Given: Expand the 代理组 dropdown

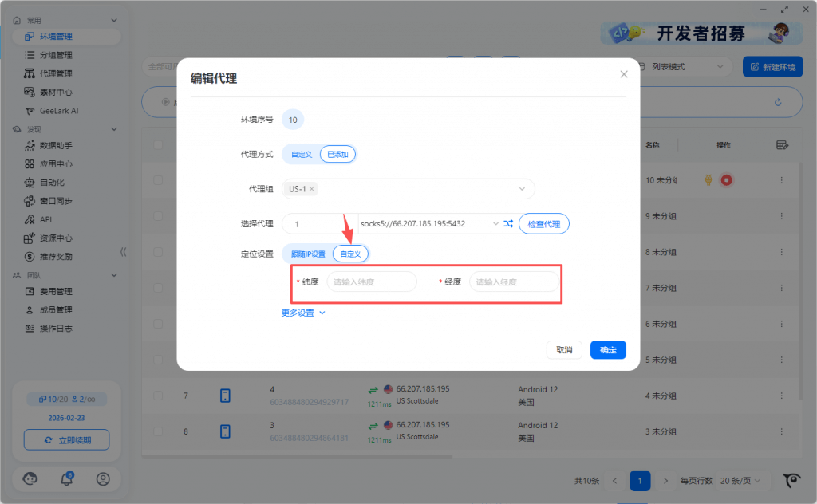Looking at the screenshot, I should coord(522,189).
